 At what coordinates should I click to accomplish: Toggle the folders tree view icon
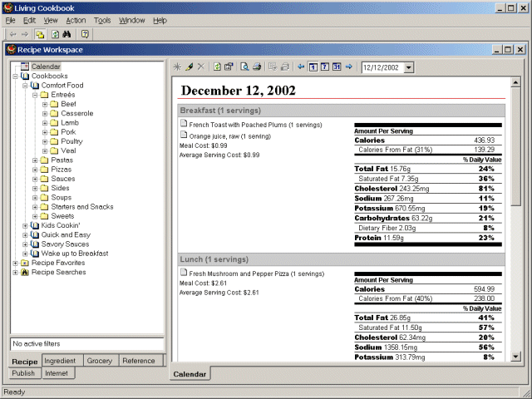point(40,34)
